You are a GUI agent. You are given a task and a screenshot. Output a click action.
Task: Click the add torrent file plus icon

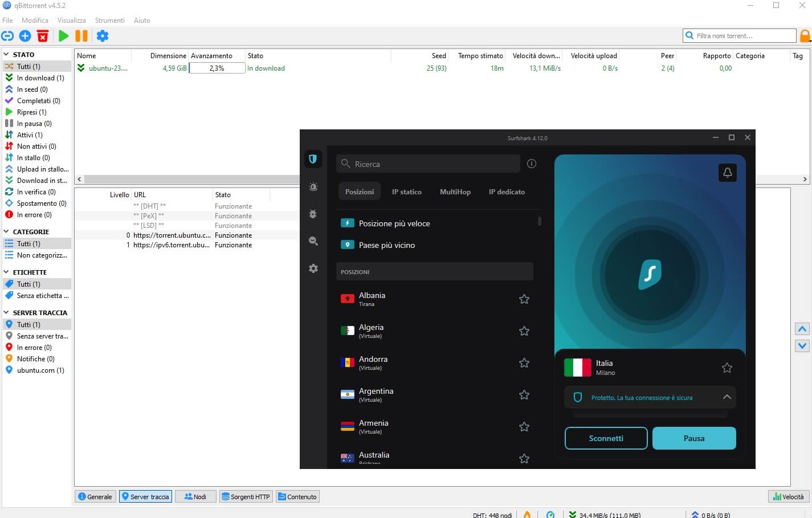pyautogui.click(x=25, y=36)
